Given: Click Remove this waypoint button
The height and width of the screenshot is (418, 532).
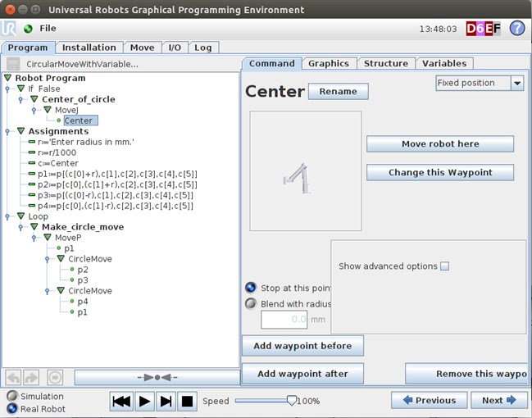Looking at the screenshot, I should pos(467,374).
